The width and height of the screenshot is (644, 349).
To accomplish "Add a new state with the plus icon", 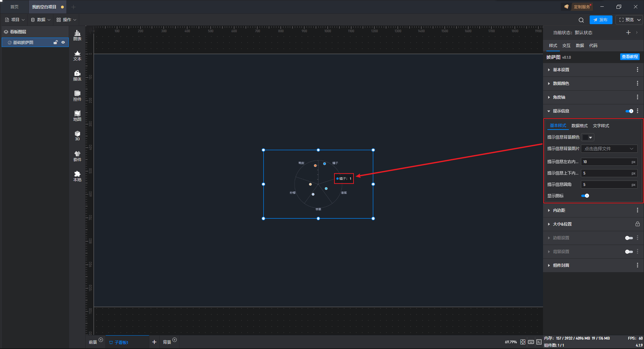I will coord(628,32).
